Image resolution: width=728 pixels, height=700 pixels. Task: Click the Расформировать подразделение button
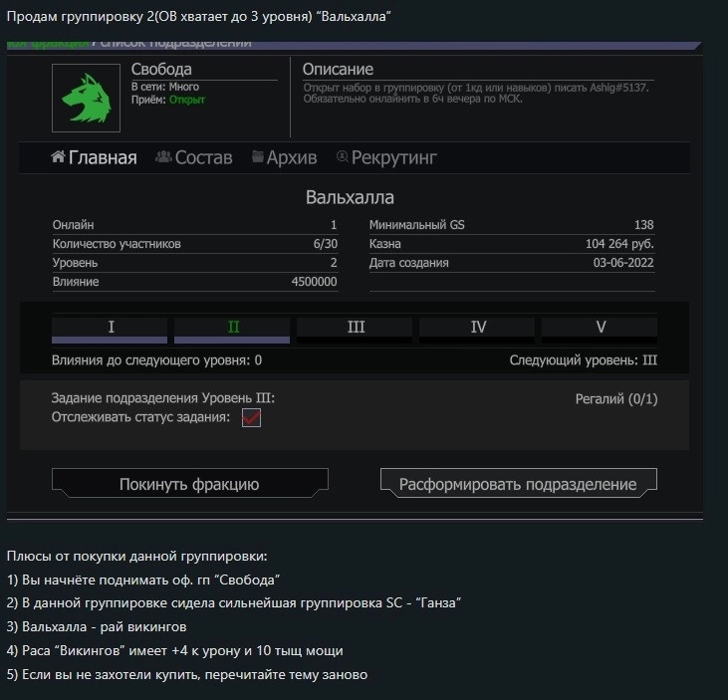pos(519,483)
